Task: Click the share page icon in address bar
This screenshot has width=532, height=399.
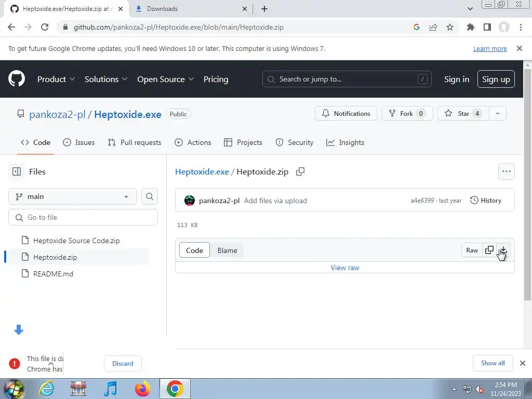Action: (433, 27)
